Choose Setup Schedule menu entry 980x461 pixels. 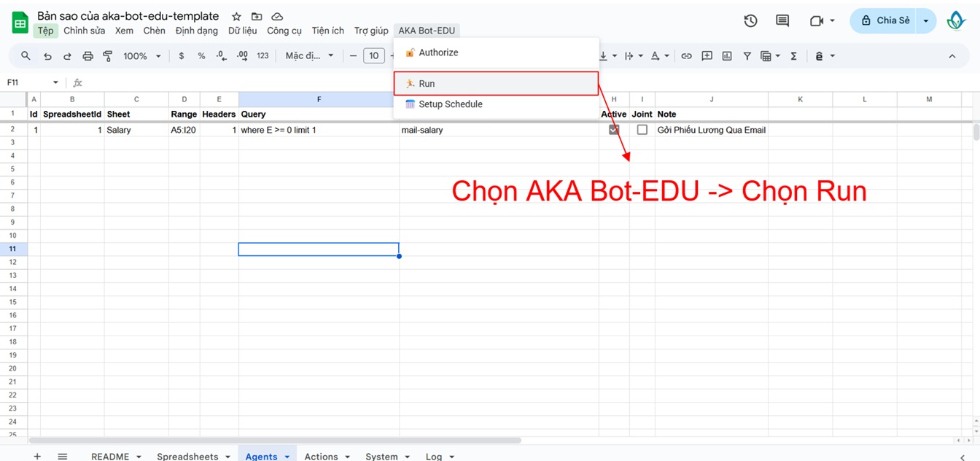(450, 104)
